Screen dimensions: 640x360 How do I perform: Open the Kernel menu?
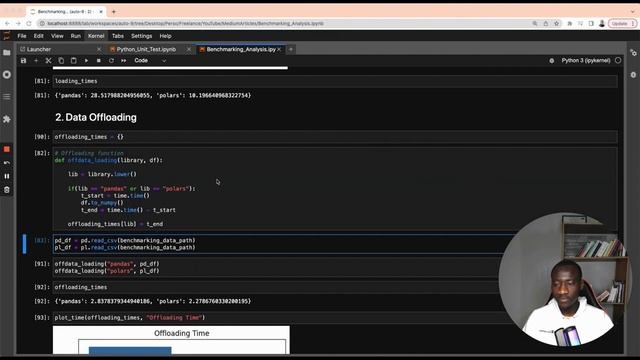tap(96, 36)
